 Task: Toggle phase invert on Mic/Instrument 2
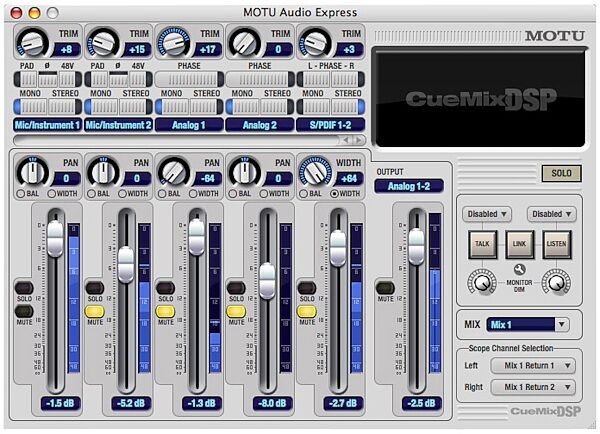tap(119, 80)
